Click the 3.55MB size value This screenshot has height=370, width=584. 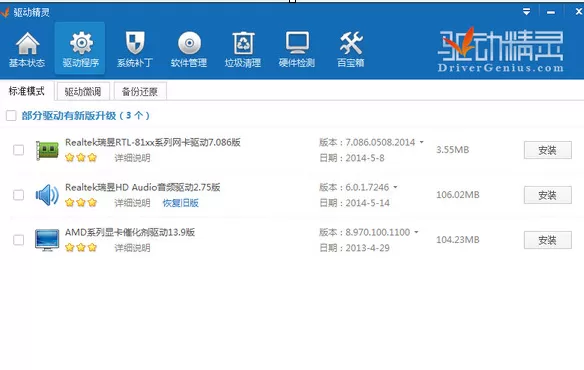(x=453, y=150)
